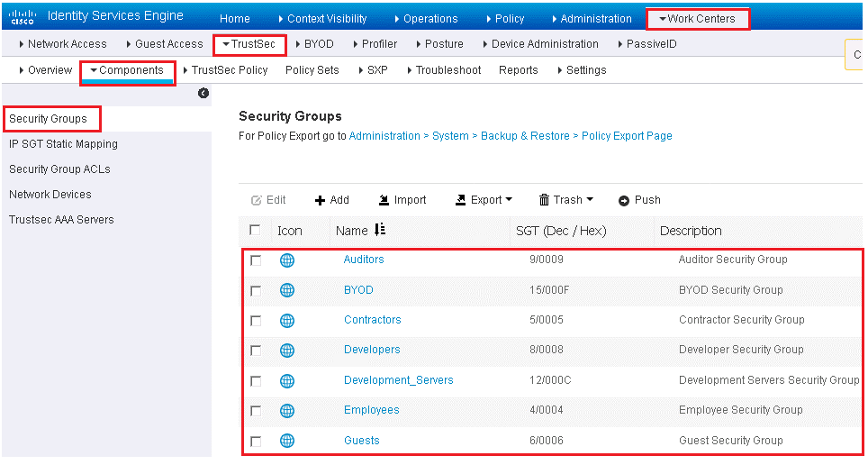
Task: Check the Guests row checkbox
Action: (x=255, y=442)
